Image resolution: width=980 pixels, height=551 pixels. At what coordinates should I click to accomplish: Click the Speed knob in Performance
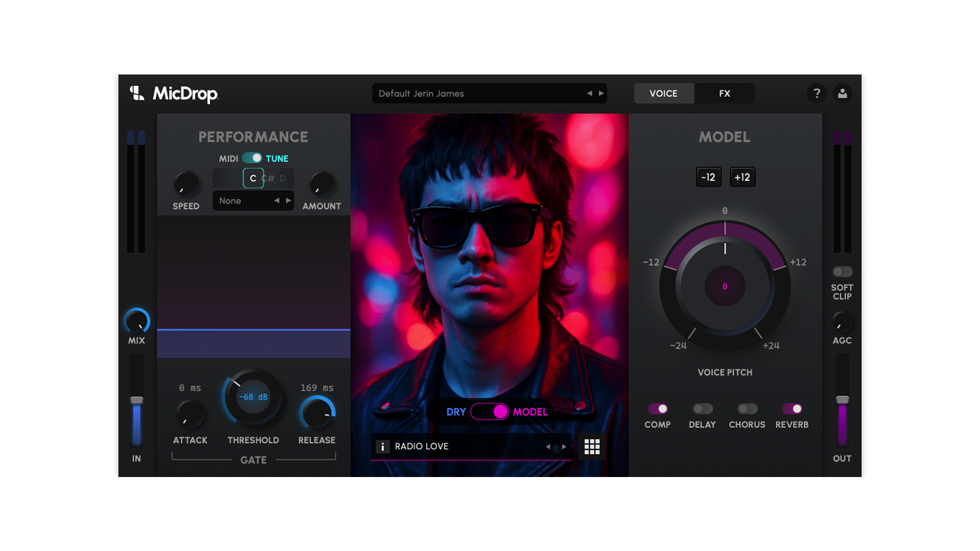[186, 183]
